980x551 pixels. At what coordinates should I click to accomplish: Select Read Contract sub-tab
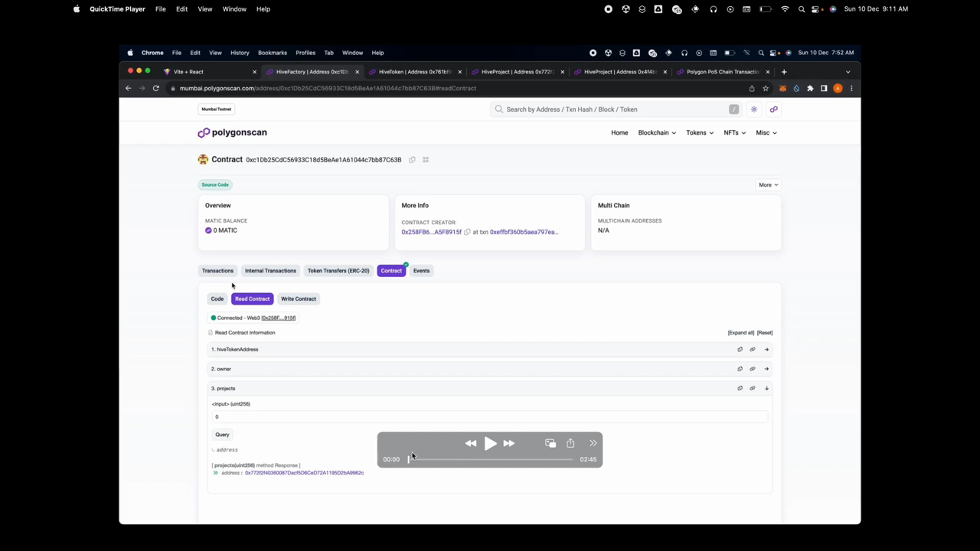tap(252, 299)
